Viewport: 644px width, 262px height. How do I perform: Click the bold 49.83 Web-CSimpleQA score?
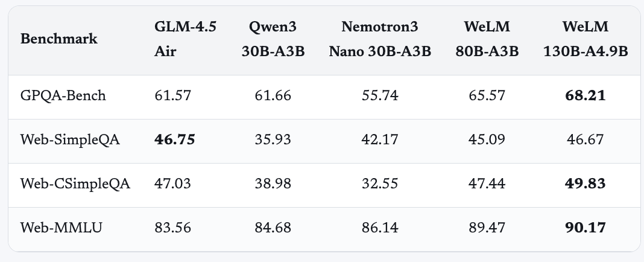pyautogui.click(x=586, y=183)
